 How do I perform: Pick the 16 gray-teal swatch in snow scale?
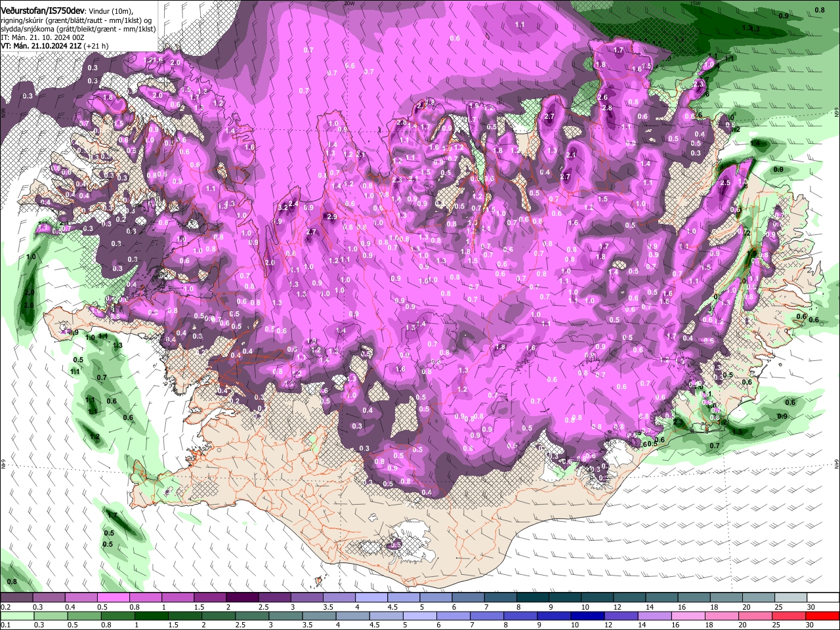coord(694,597)
